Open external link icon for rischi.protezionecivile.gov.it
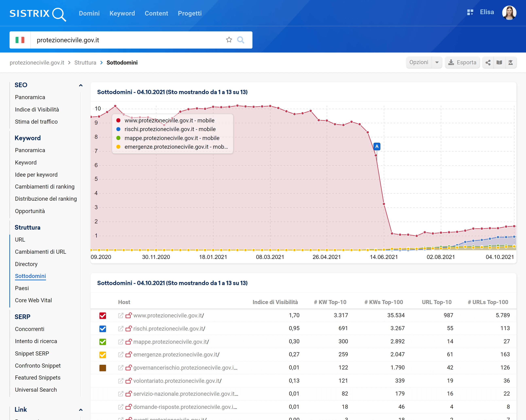 pos(121,329)
